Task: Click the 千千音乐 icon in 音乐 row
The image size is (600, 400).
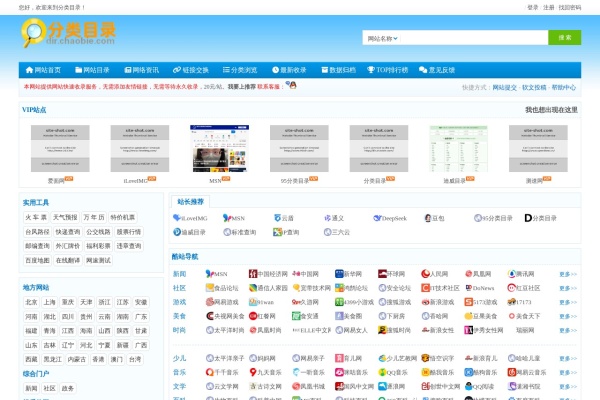Action: coord(210,372)
